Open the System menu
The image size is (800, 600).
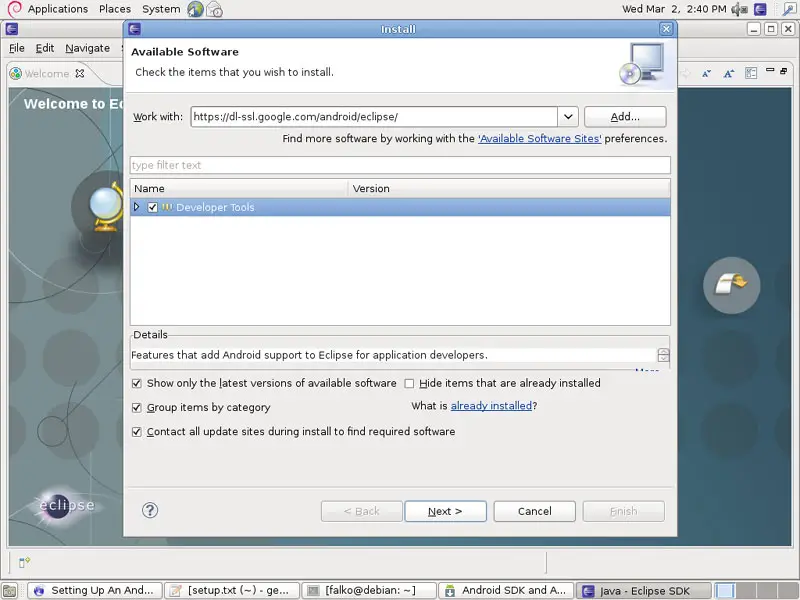[161, 9]
